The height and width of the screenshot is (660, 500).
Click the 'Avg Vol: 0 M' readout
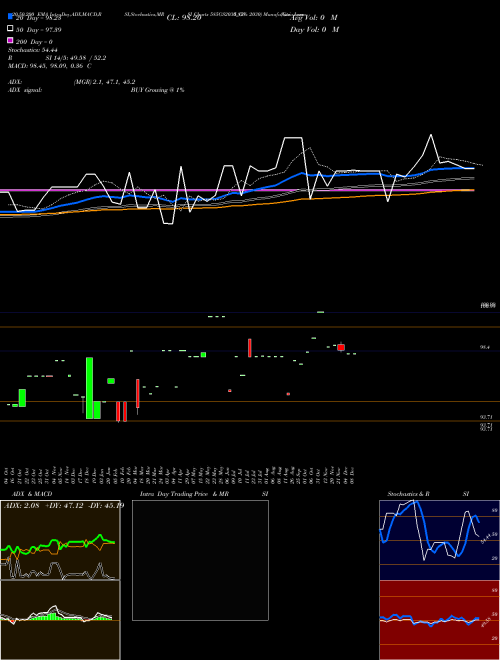[314, 18]
